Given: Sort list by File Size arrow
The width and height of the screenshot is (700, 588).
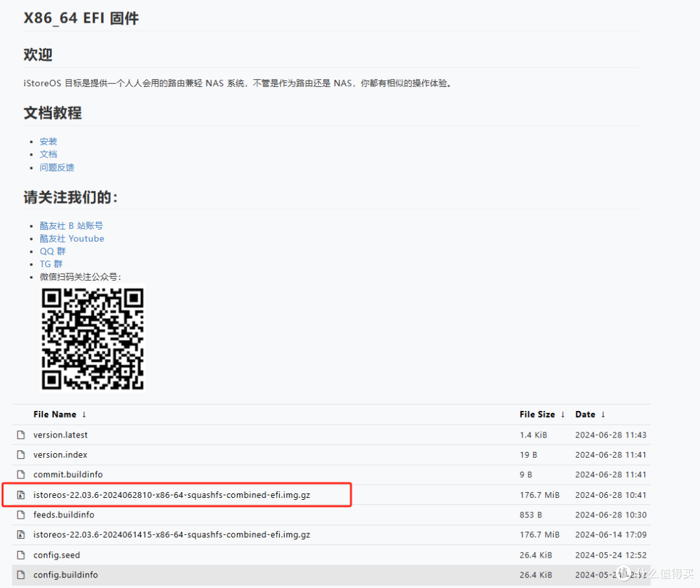Looking at the screenshot, I should [563, 414].
